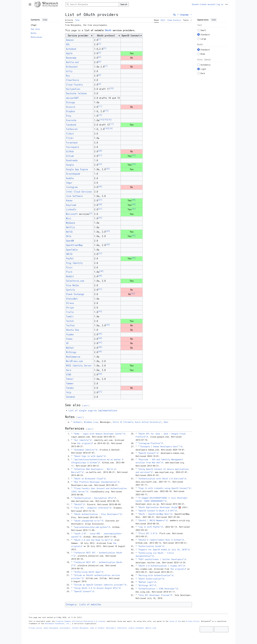Open Privacy policy footer link
The image size is (257, 644).
click(x=35, y=628)
